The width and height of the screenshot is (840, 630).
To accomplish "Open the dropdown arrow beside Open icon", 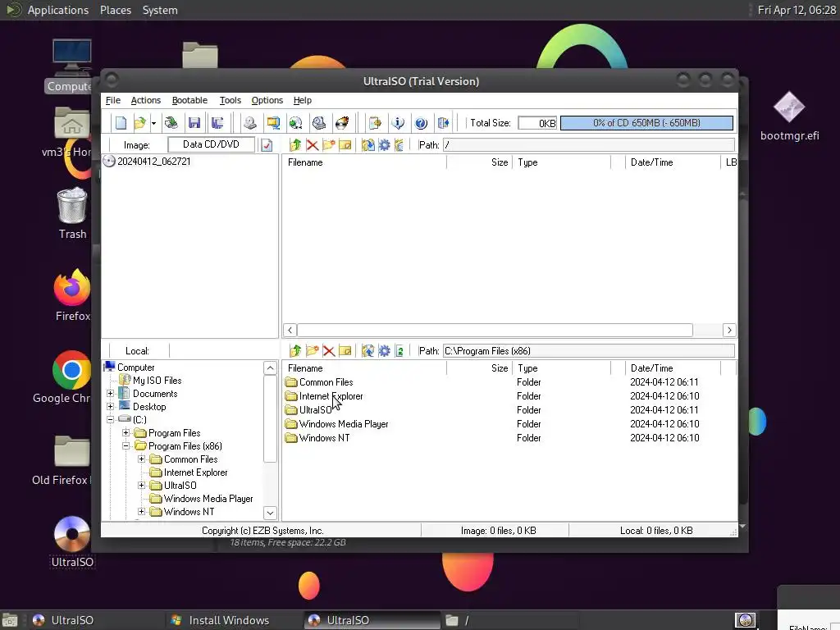I will pos(153,123).
